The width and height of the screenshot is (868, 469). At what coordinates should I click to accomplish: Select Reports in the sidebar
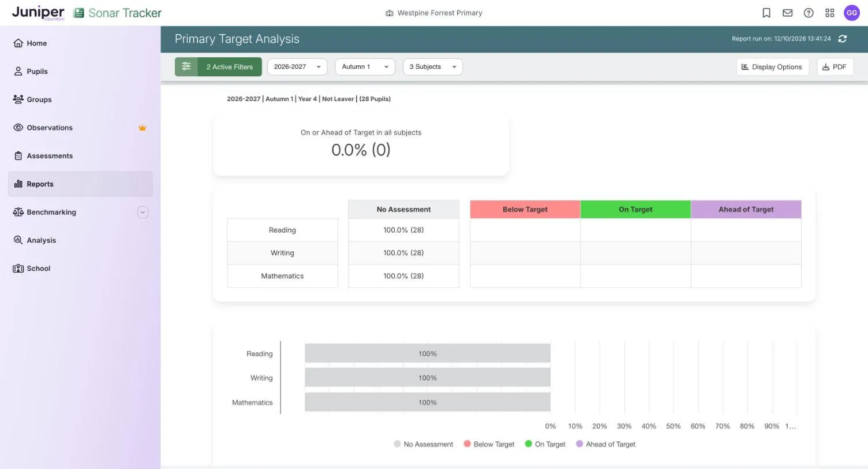coord(80,184)
